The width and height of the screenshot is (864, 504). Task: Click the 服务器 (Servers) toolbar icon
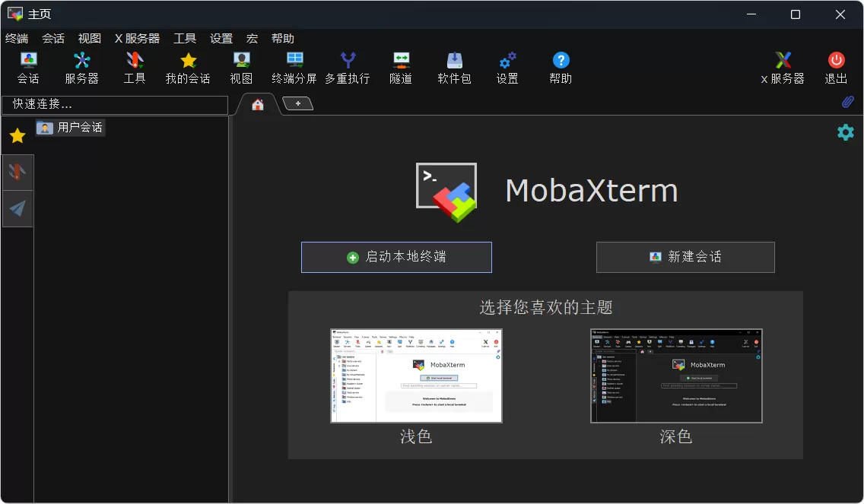tap(81, 67)
